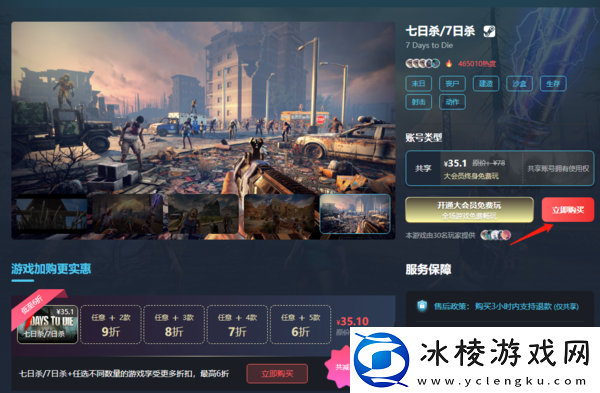Click the 7 Days to Die bundle game card
600x393 pixels.
tap(47, 325)
